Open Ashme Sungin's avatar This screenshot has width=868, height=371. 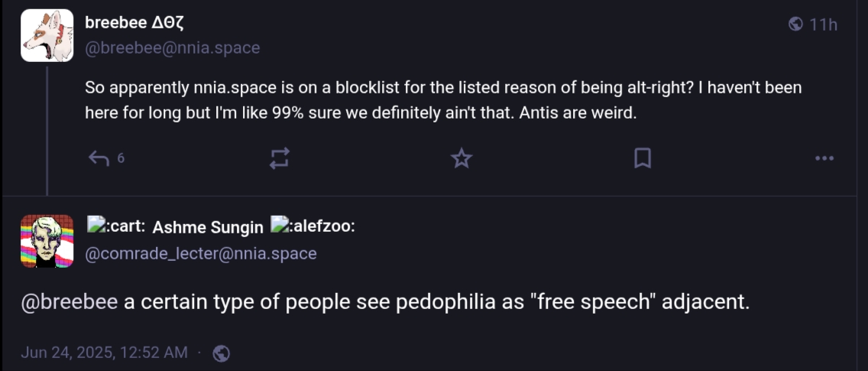click(47, 241)
